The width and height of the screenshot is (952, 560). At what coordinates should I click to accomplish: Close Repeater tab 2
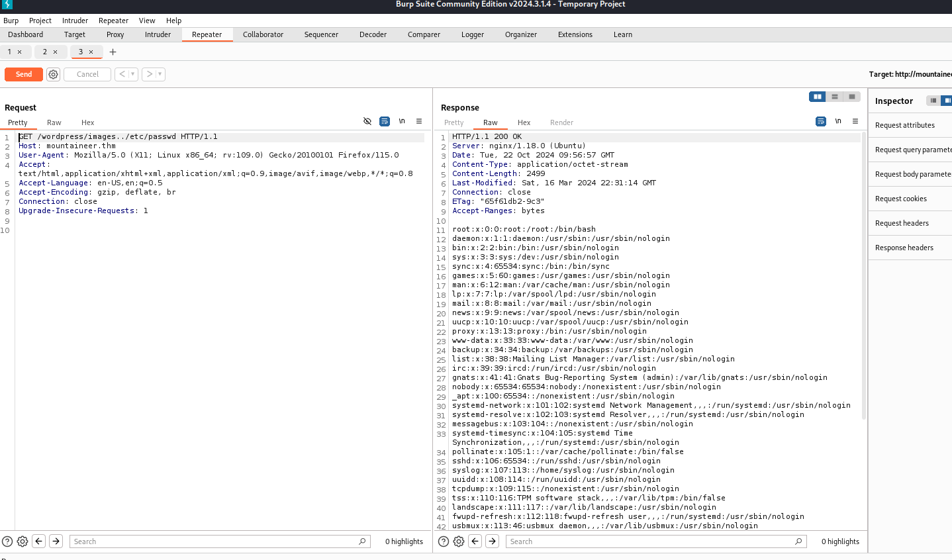tap(56, 52)
